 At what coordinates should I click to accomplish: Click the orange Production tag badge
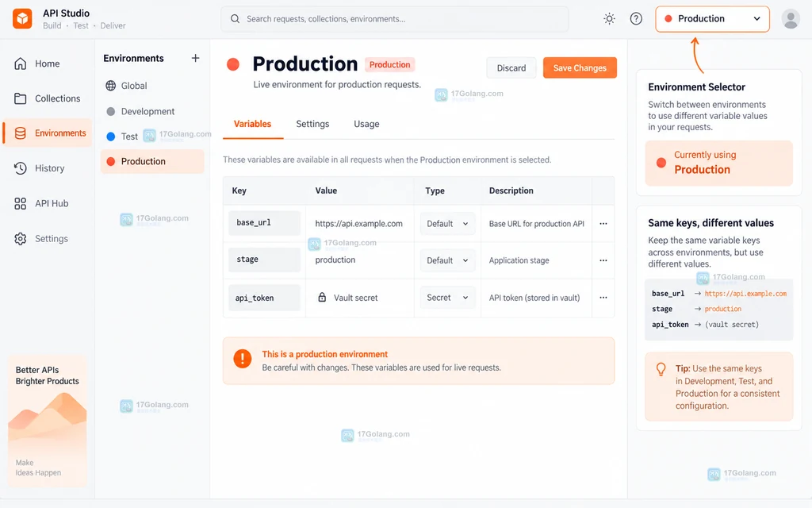[390, 65]
